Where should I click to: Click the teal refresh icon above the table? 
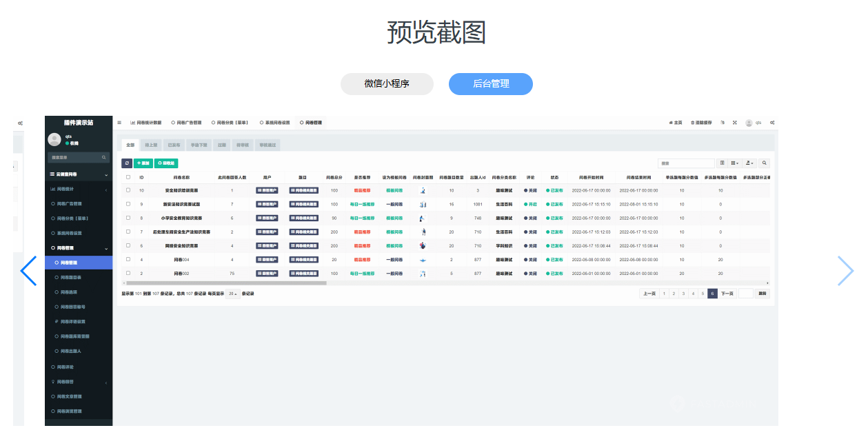(x=126, y=163)
